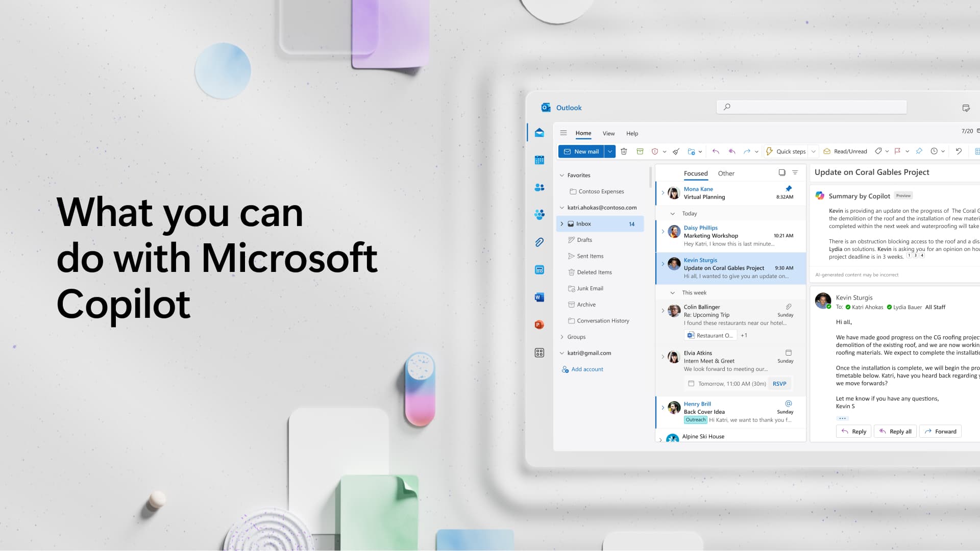Toggle the Focused inbox view
Screen dimensions: 980x551
coord(695,173)
